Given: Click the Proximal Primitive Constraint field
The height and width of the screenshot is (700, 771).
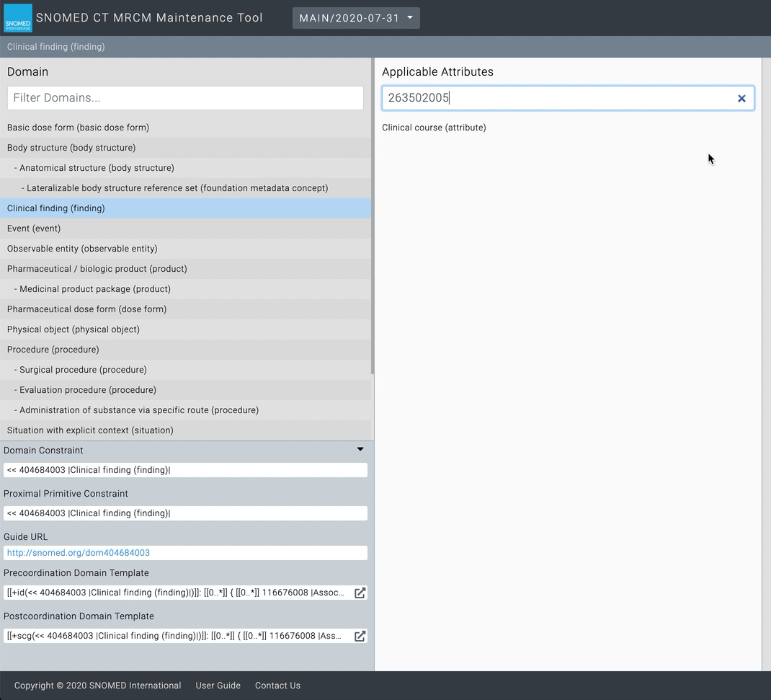Looking at the screenshot, I should tap(185, 513).
